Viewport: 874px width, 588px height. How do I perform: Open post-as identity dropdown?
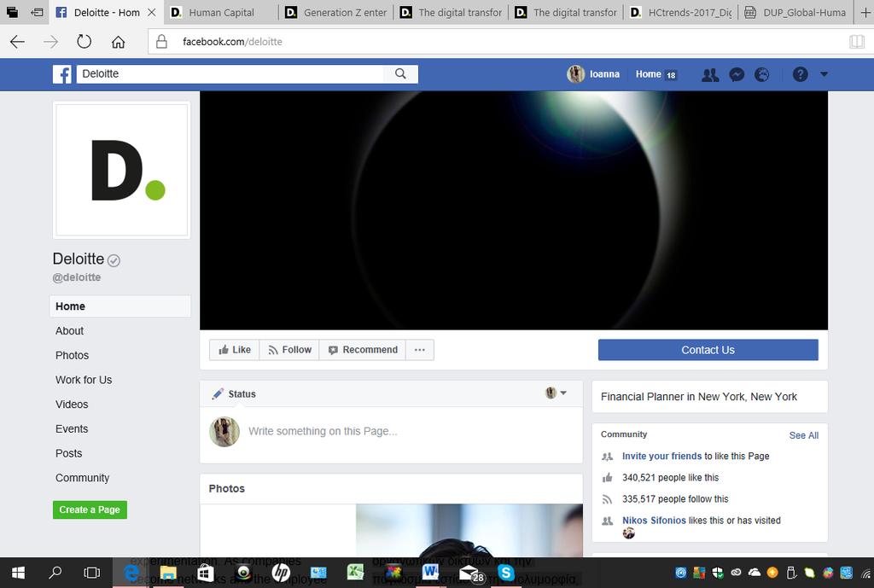click(556, 393)
